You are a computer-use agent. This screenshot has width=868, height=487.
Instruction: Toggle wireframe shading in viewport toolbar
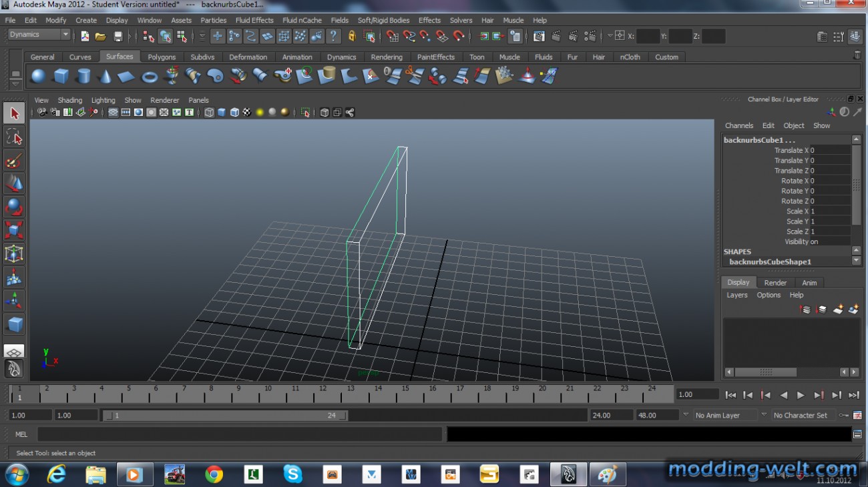(x=208, y=113)
